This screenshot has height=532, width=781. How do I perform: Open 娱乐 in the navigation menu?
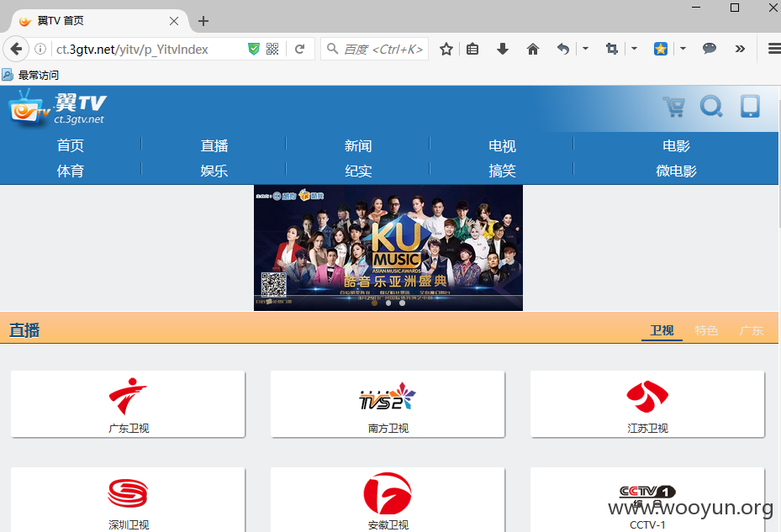(x=214, y=171)
